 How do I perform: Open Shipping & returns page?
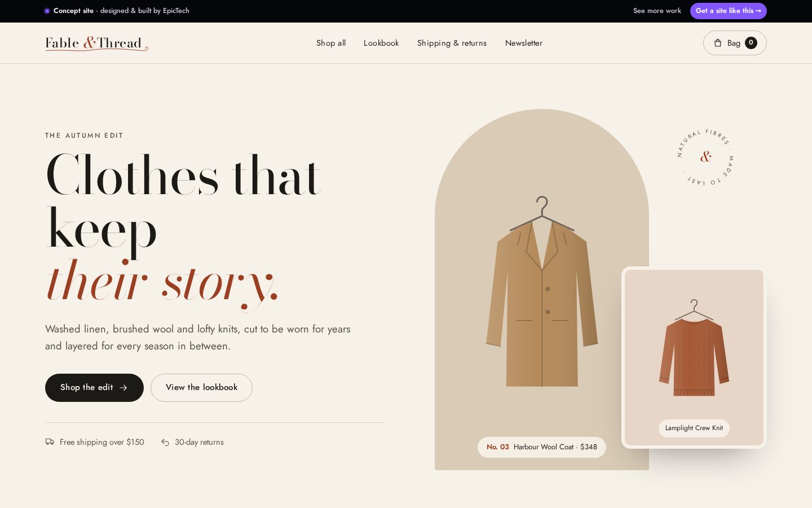tap(452, 43)
